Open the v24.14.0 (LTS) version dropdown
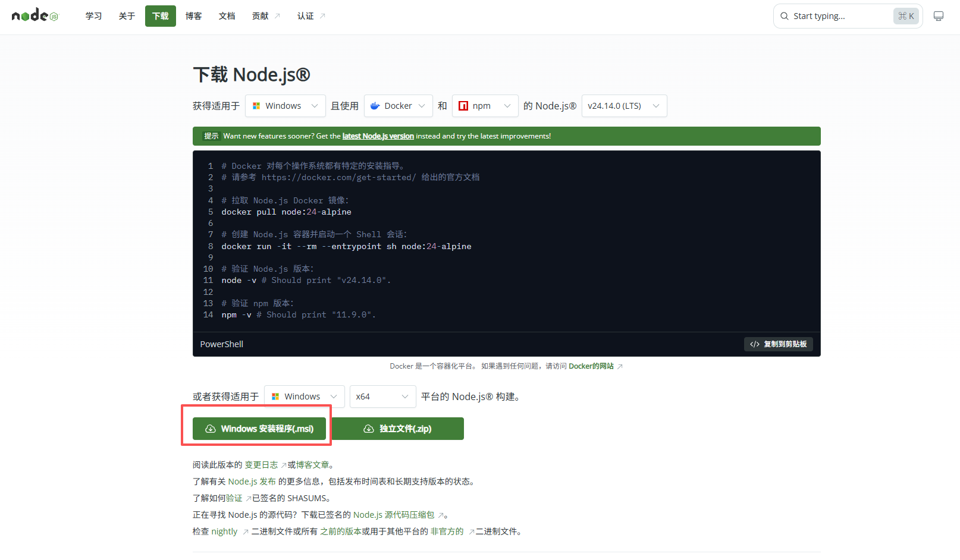 [625, 106]
